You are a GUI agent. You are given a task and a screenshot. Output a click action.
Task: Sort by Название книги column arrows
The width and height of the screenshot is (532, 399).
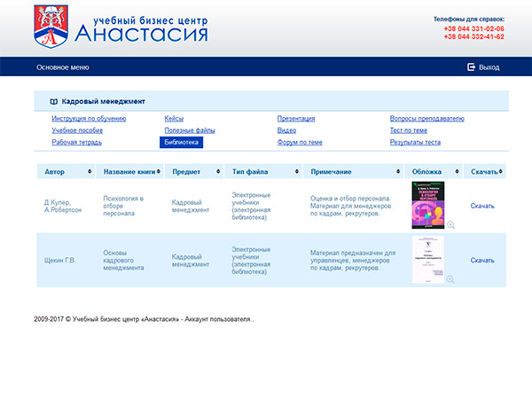[163, 171]
